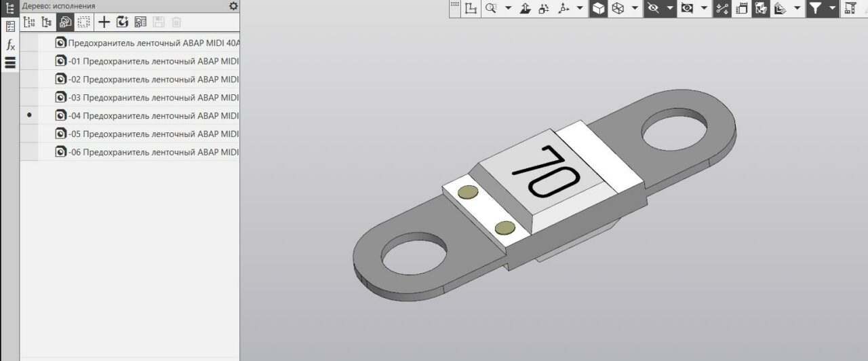Image resolution: width=868 pixels, height=361 pixels.
Task: Toggle shaded solid cube display mode
Action: point(598,8)
